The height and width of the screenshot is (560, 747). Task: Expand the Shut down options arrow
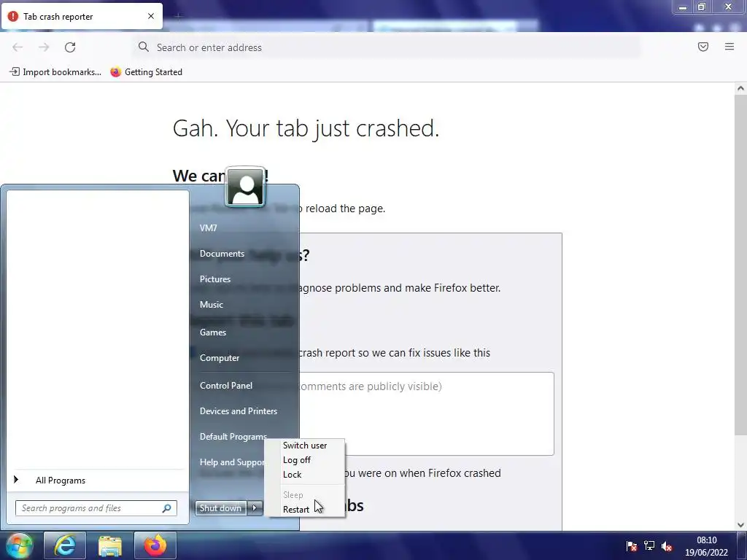pos(255,508)
